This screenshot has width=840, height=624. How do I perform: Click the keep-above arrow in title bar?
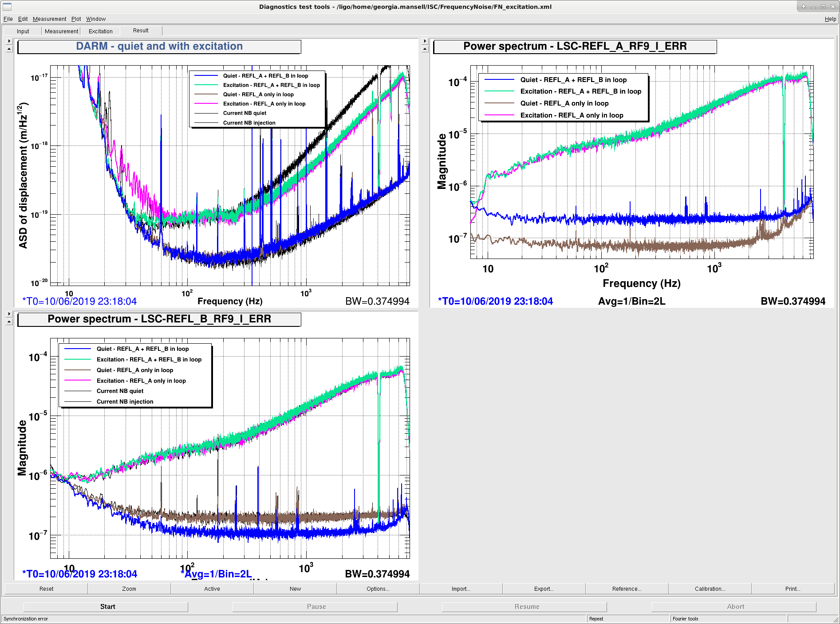pos(803,7)
